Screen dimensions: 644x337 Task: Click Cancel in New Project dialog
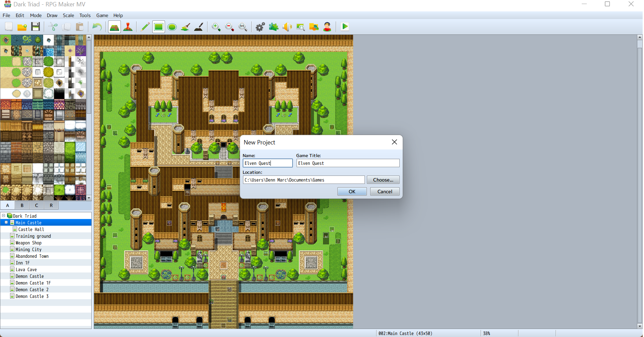(385, 192)
